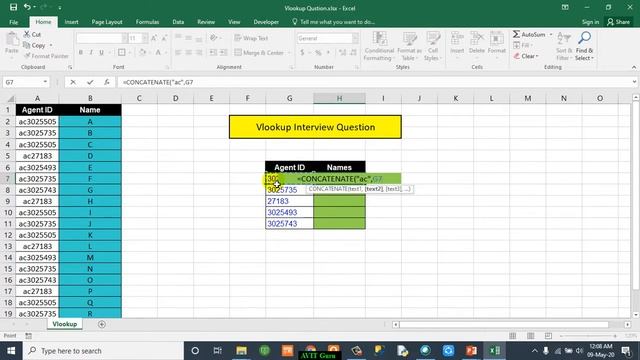Screen dimensions: 640x360
Task: Select cell containing 3025735 in column G
Action: point(289,190)
